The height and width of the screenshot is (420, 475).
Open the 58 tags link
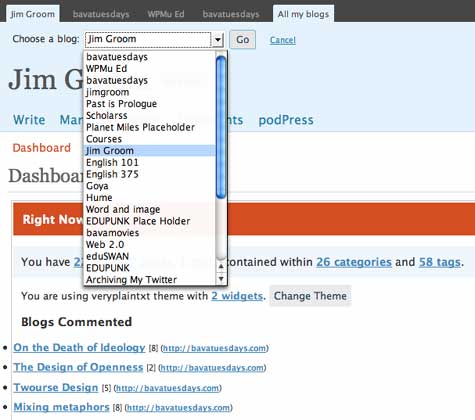pos(440,262)
